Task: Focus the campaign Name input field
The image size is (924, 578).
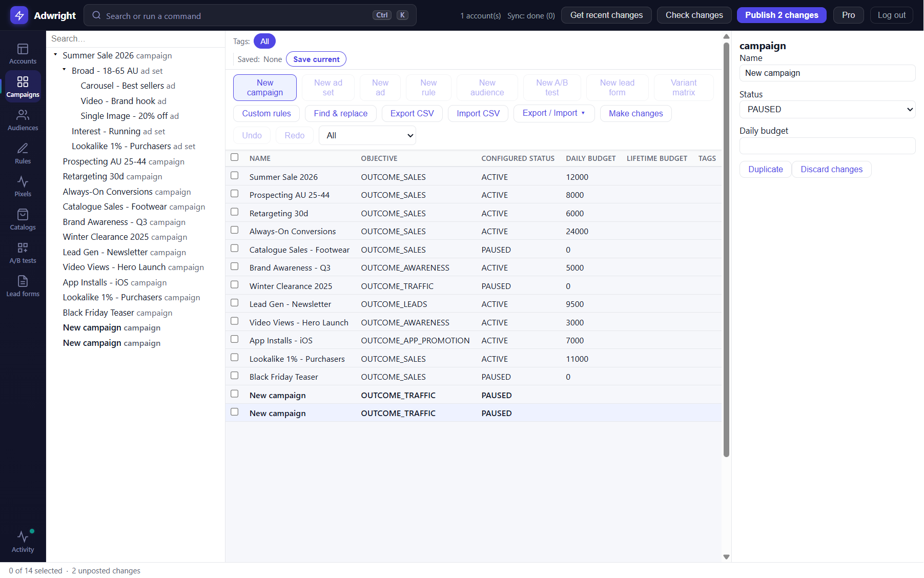Action: (827, 73)
